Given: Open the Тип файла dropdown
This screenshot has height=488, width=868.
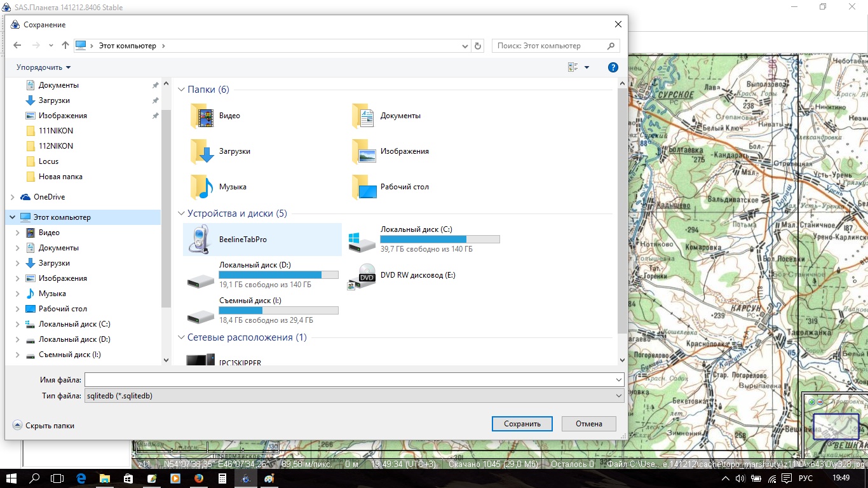Looking at the screenshot, I should coord(354,396).
